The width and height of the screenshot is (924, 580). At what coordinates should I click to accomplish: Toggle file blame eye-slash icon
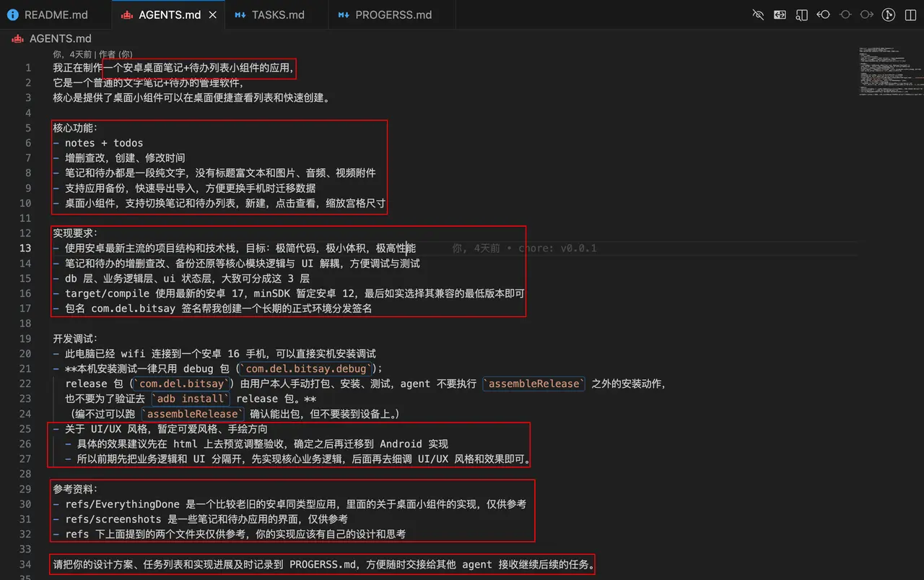point(758,14)
